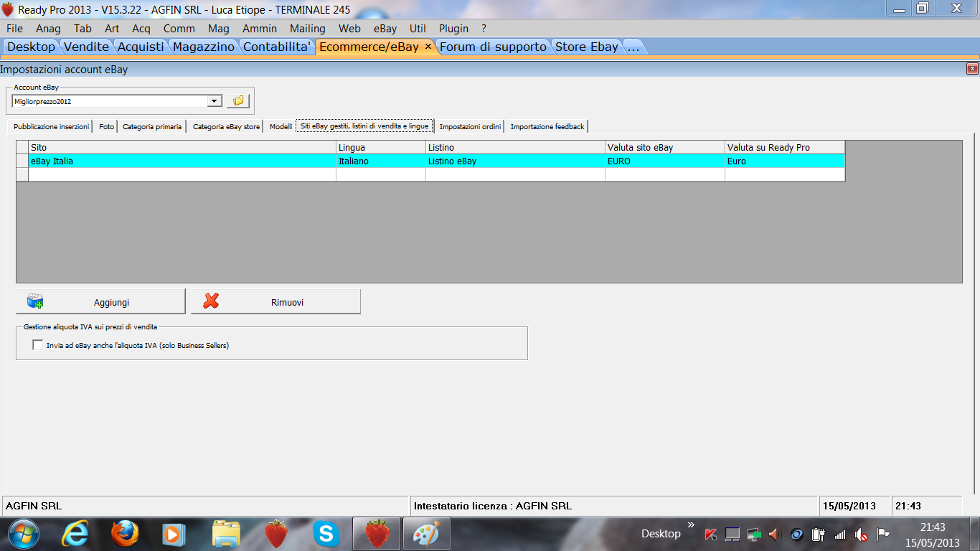The width and height of the screenshot is (980, 551).
Task: Expand the Desktop toolbar chevron in taskbar
Action: click(691, 525)
